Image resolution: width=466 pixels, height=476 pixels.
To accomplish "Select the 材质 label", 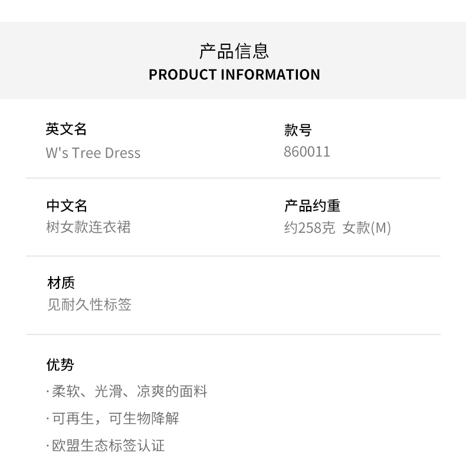I will pyautogui.click(x=61, y=283).
